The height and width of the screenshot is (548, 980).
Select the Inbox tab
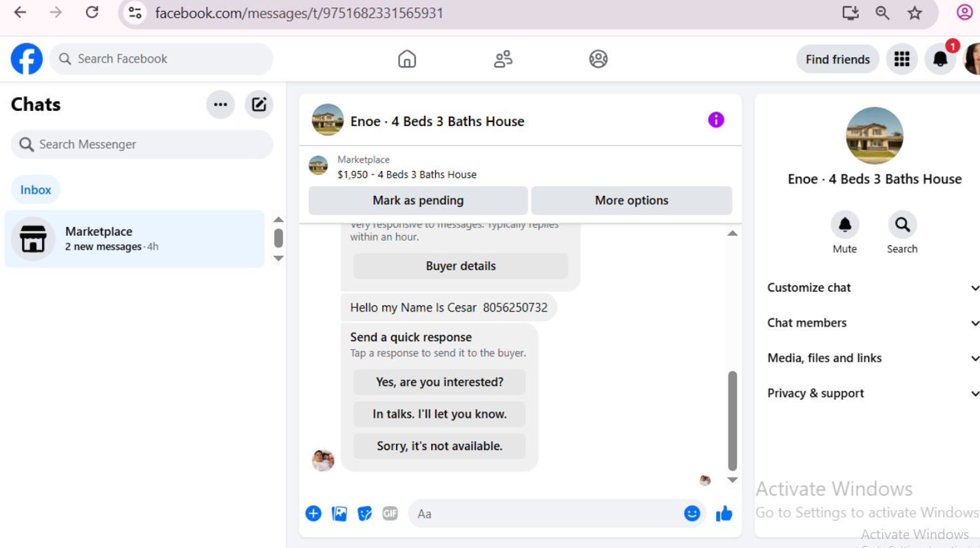point(36,190)
